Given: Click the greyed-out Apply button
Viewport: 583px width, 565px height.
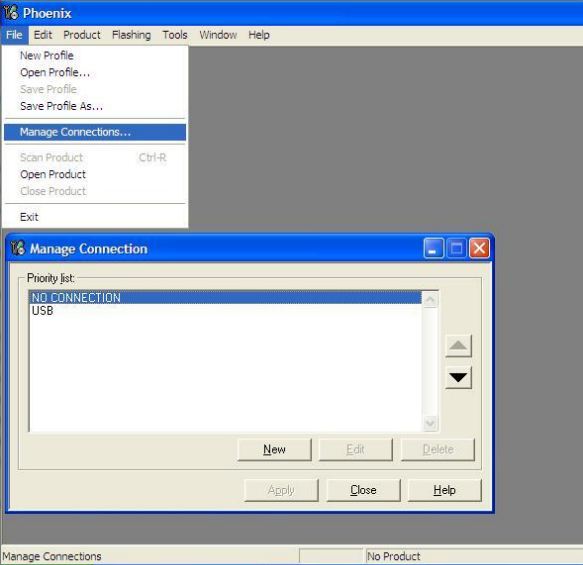Looking at the screenshot, I should point(281,490).
